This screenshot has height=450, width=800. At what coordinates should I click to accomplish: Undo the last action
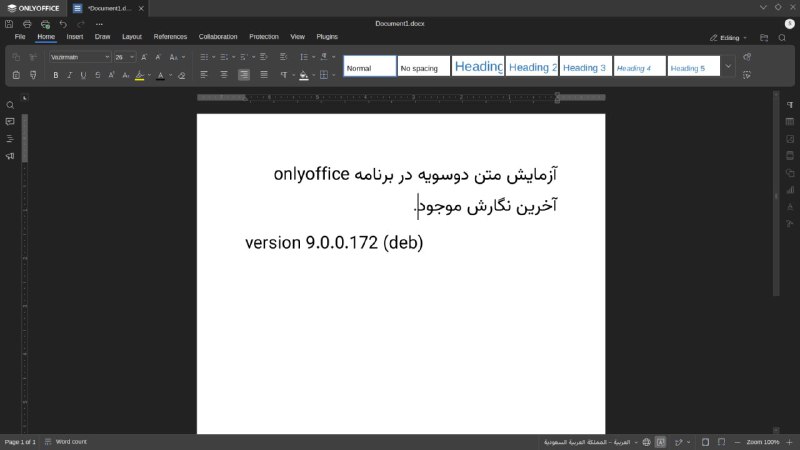(63, 24)
